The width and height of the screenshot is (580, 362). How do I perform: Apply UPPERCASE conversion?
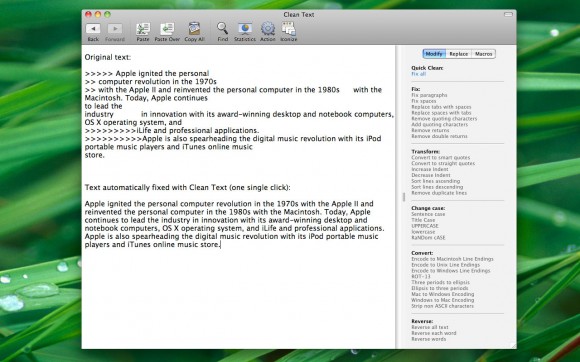[x=425, y=226]
